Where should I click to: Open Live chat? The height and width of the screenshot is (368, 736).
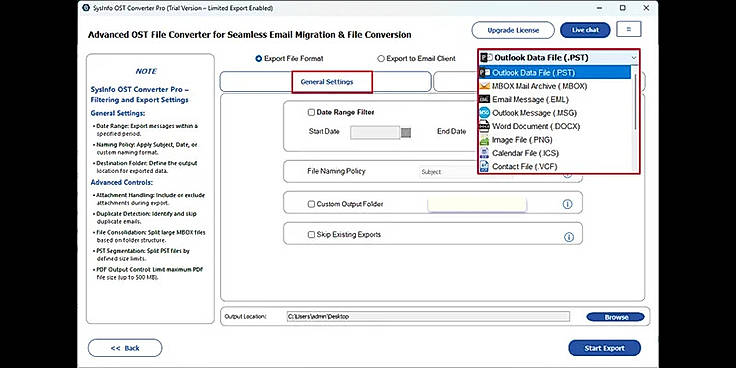pyautogui.click(x=585, y=30)
